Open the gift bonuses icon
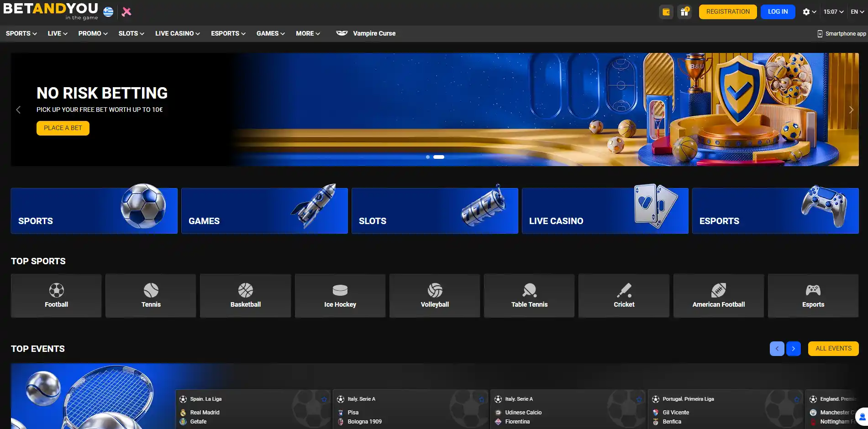Viewport: 868px width, 429px height. [684, 12]
